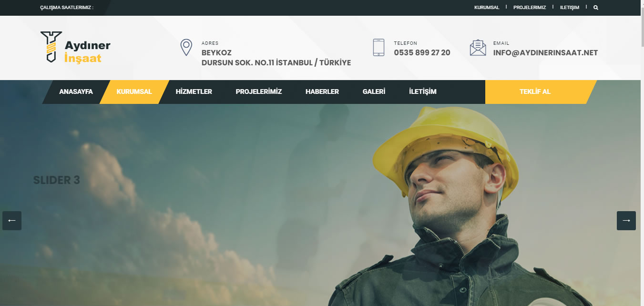Click the Aydıner İnşaat logo
Screen dimensions: 644x306
pos(75,47)
